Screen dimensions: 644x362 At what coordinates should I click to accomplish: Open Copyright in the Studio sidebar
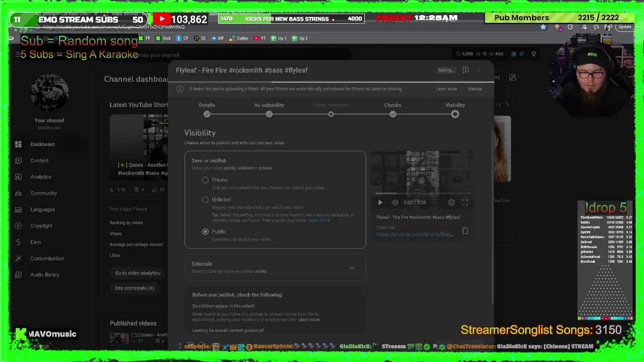[x=41, y=226]
